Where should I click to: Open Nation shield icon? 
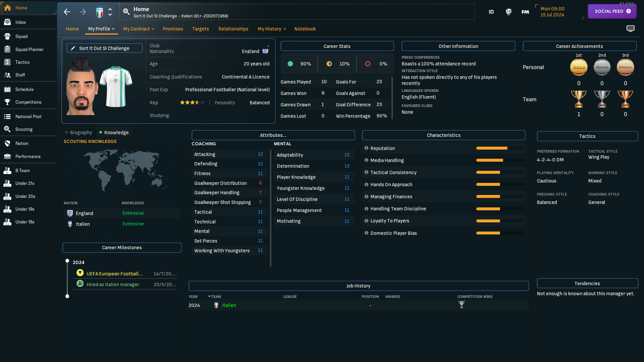[7, 143]
